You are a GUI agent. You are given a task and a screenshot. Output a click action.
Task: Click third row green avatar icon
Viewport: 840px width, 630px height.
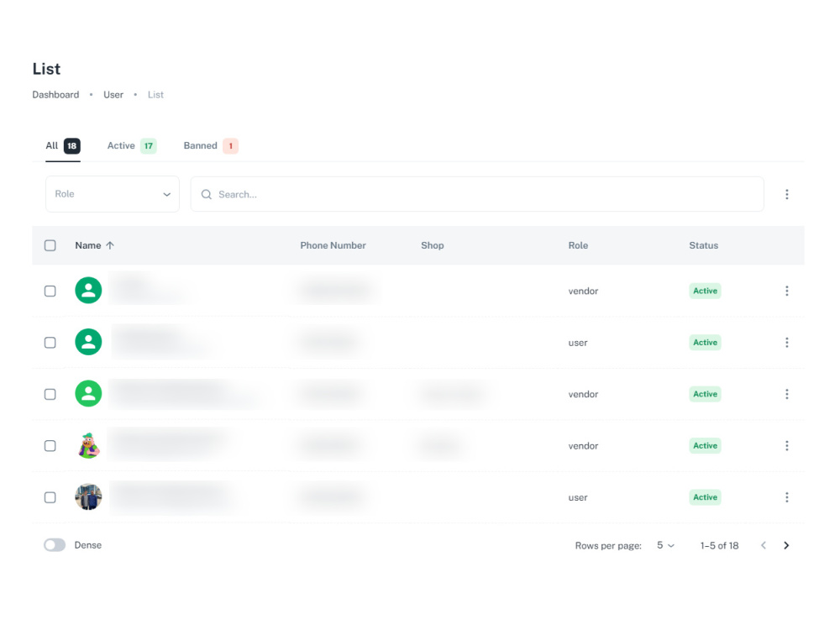point(88,393)
